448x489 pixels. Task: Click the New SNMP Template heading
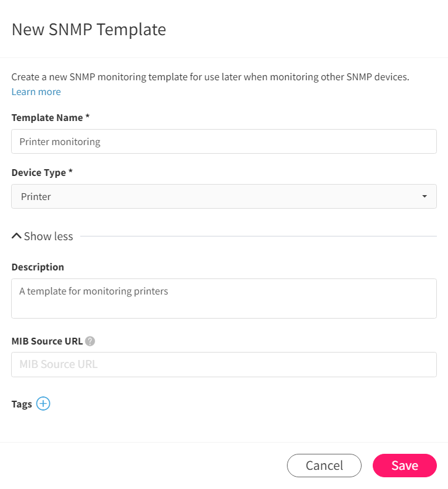click(x=89, y=30)
